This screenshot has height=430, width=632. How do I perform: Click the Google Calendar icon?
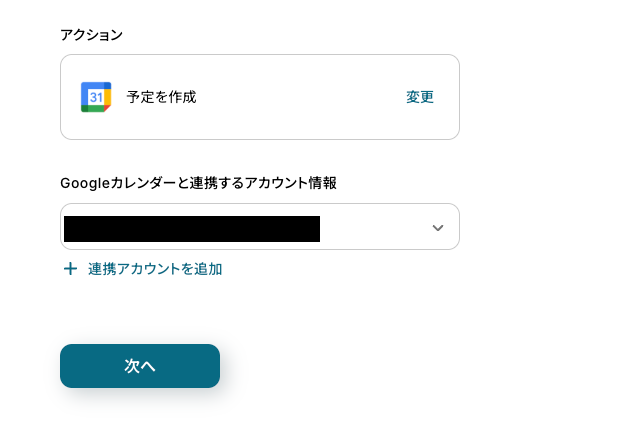(96, 97)
